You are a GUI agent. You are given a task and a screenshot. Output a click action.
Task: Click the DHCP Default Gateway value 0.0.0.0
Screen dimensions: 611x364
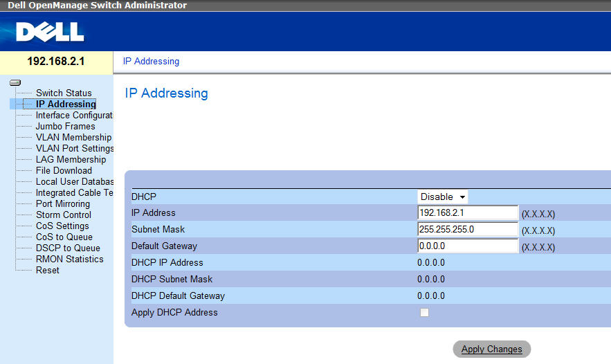click(431, 295)
